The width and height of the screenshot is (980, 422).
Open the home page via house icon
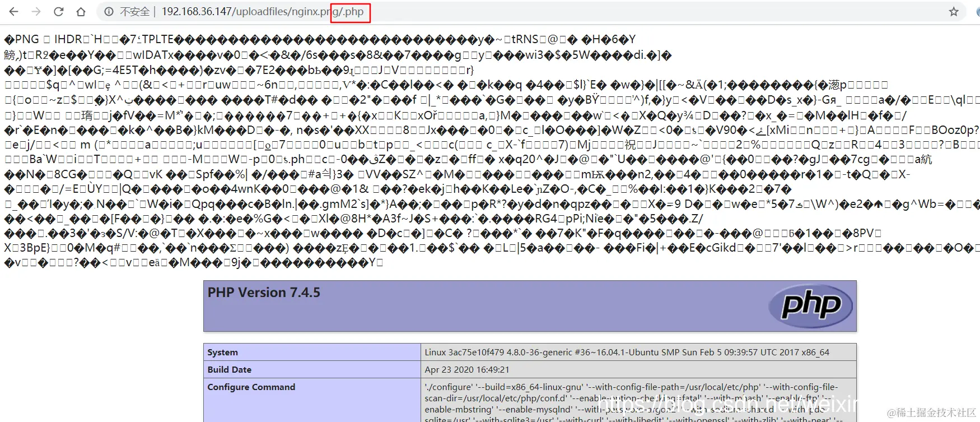coord(81,11)
